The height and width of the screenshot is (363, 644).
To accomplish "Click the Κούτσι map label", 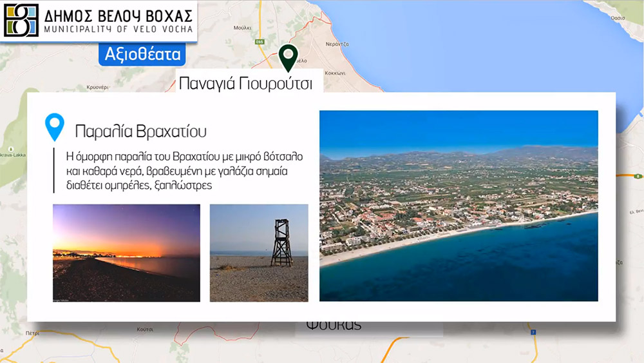I will (145, 329).
